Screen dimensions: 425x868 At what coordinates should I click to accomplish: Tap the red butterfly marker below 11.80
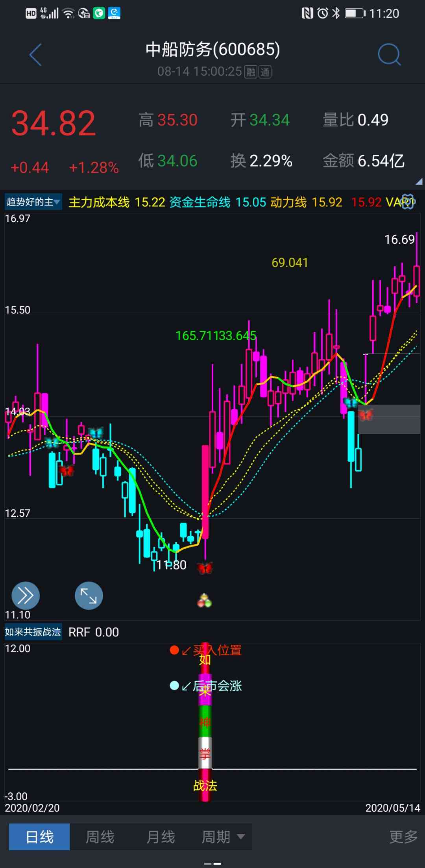(205, 568)
